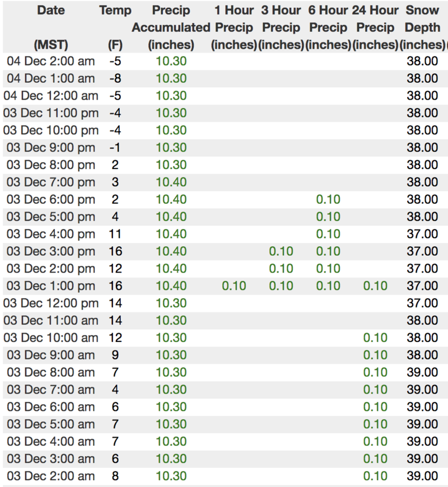Click the 1 Hour Precip column header
Image resolution: width=448 pixels, height=487 pixels.
tap(234, 27)
